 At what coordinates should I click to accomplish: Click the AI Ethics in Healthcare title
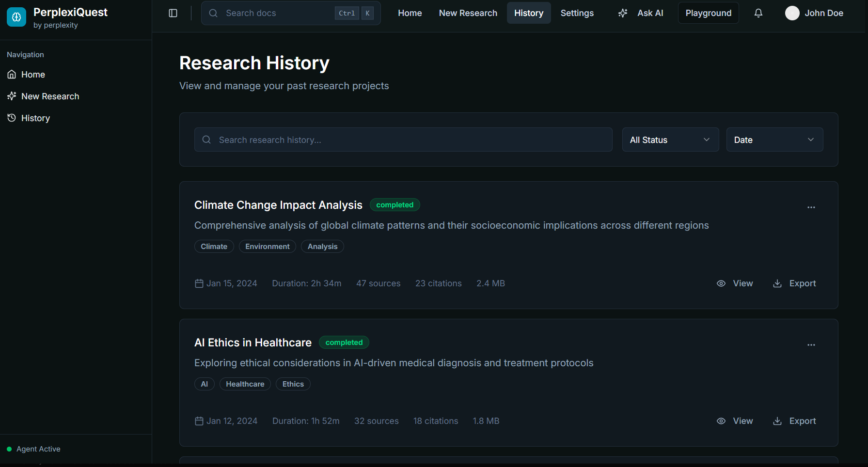[x=253, y=342]
